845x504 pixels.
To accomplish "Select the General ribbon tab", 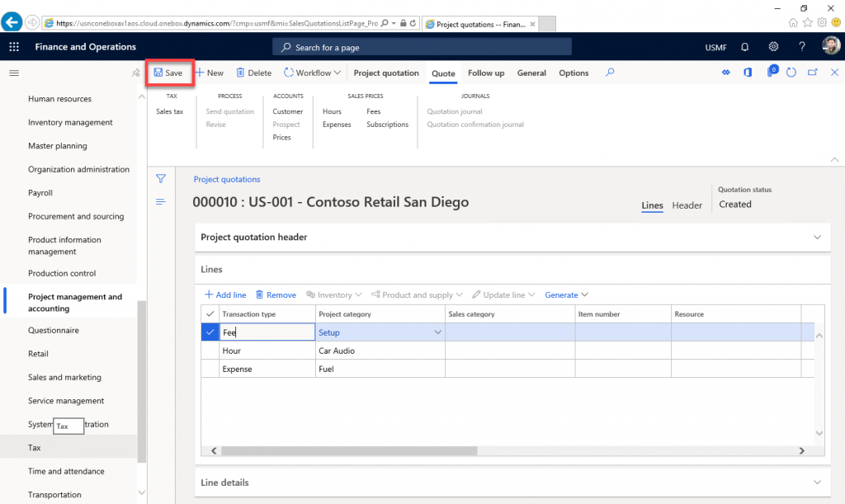I will (x=531, y=73).
